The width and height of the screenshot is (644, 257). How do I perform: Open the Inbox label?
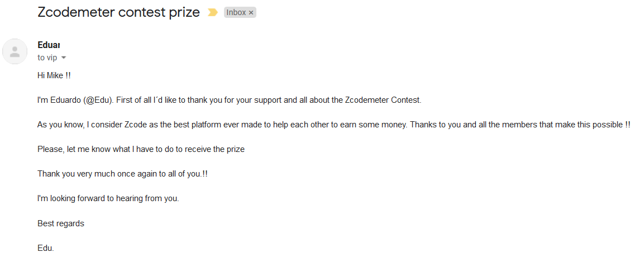coord(236,13)
